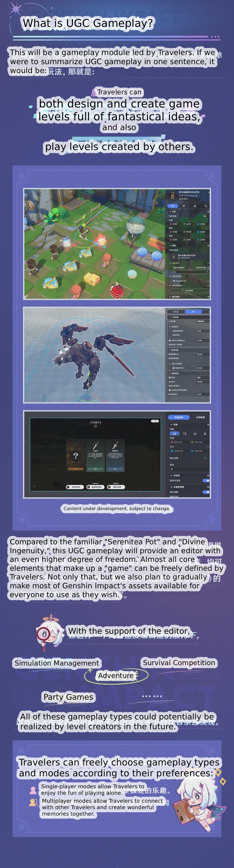Switch to the 未入战 tab

pos(176,312)
